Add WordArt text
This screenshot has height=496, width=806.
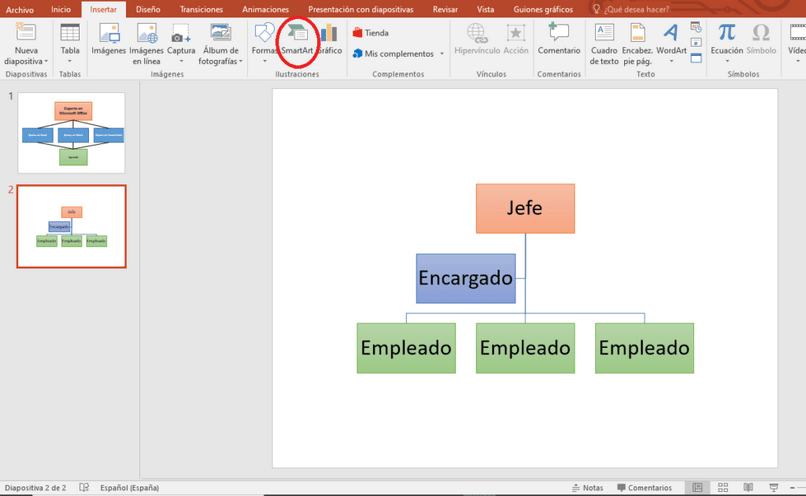click(671, 42)
